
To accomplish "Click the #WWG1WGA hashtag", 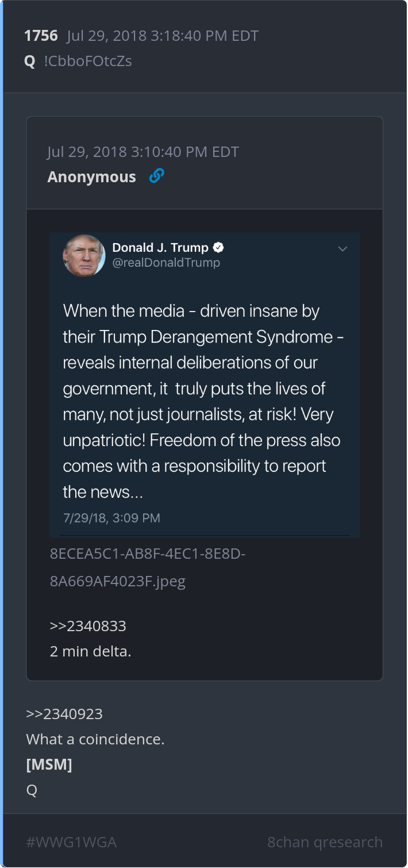I will (71, 842).
